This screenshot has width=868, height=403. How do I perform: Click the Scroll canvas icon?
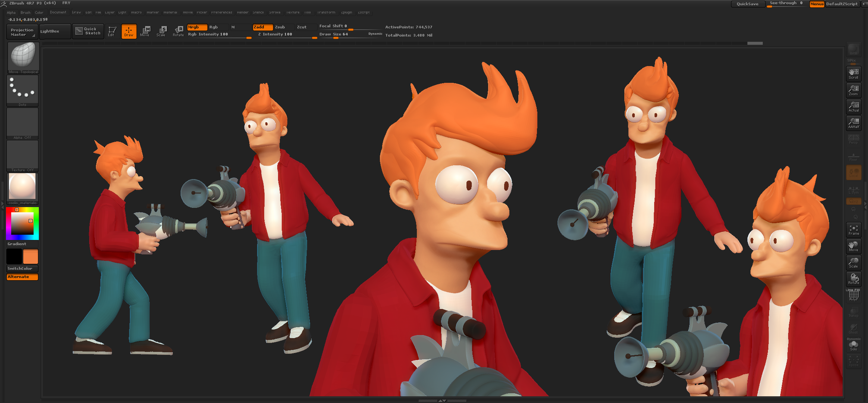[854, 74]
